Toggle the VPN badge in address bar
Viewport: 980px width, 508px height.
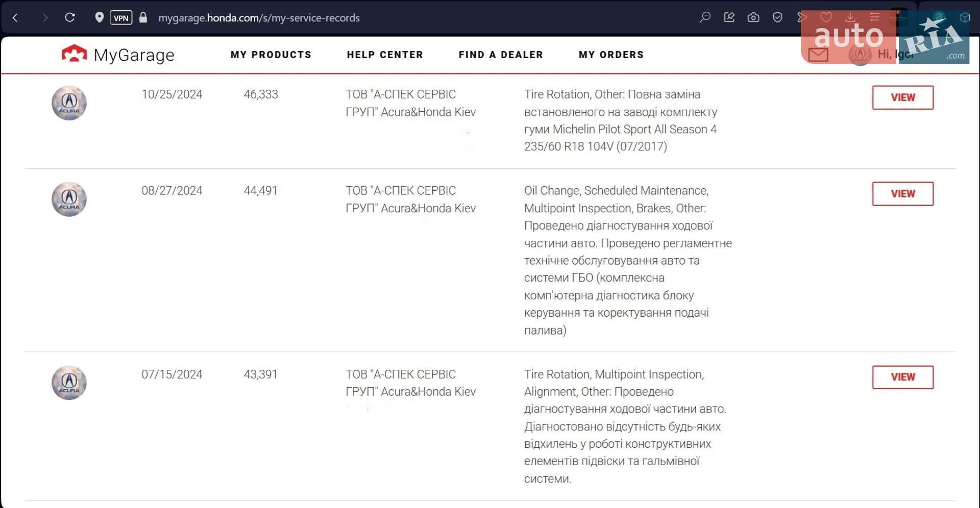[121, 18]
